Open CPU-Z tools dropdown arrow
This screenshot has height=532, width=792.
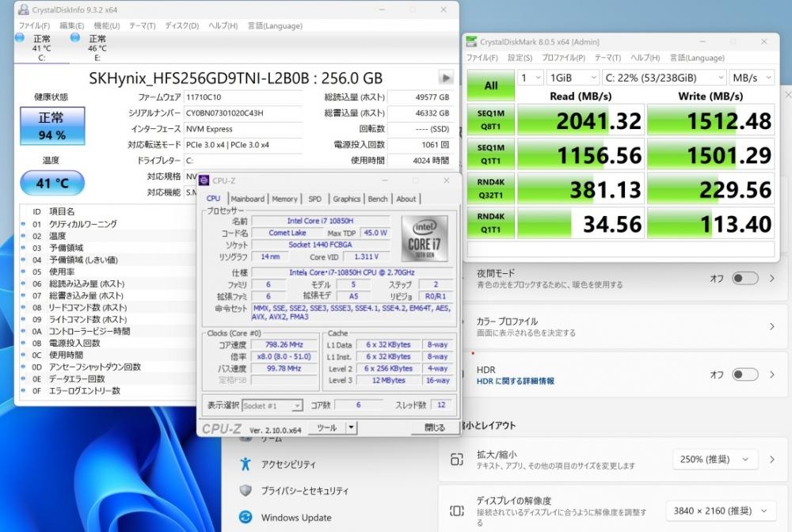point(351,427)
